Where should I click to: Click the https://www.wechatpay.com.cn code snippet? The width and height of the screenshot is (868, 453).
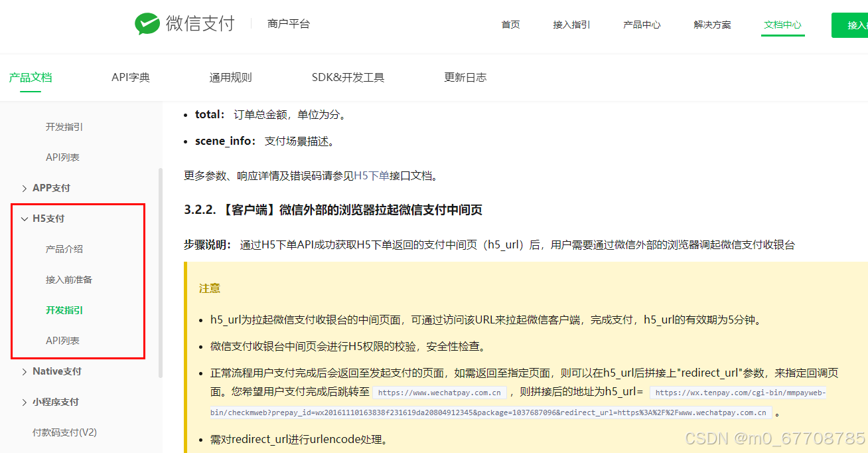[x=439, y=393]
